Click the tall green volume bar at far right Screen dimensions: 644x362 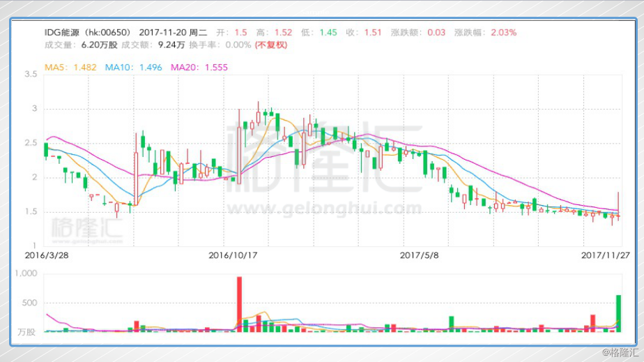[618, 313]
